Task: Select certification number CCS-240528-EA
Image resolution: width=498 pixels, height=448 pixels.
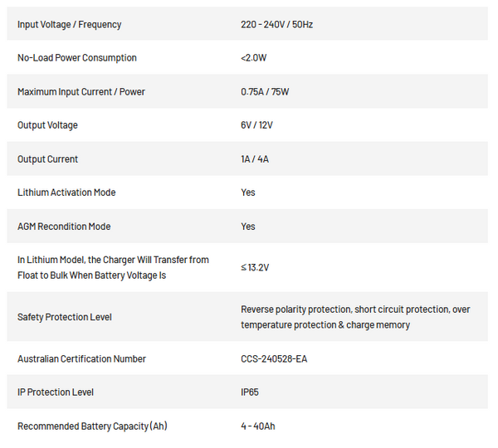Action: click(274, 358)
